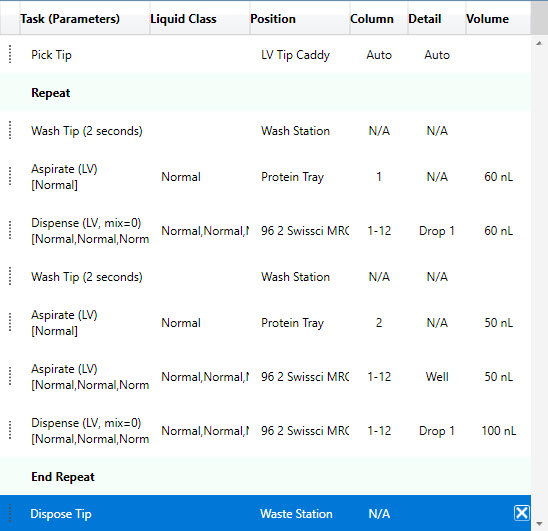
Task: Click the scrollbar down arrow
Action: [x=539, y=523]
